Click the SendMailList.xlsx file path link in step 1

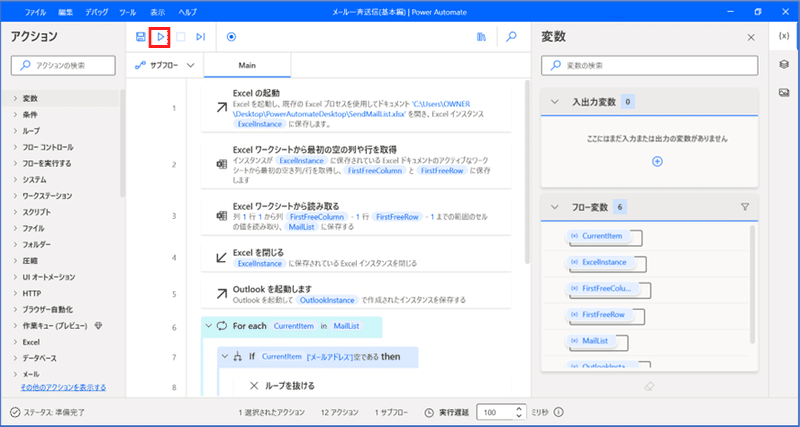351,109
